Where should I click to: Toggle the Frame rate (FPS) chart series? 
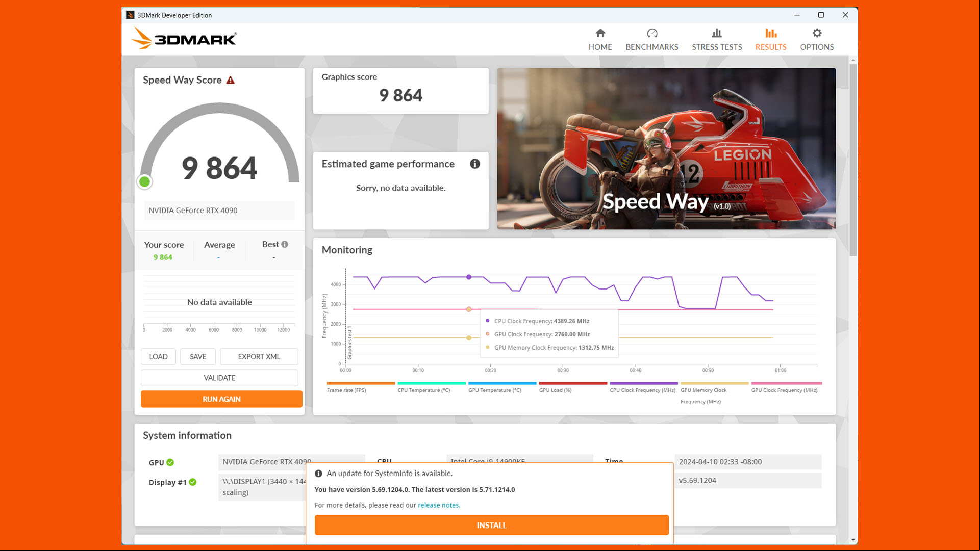(361, 387)
